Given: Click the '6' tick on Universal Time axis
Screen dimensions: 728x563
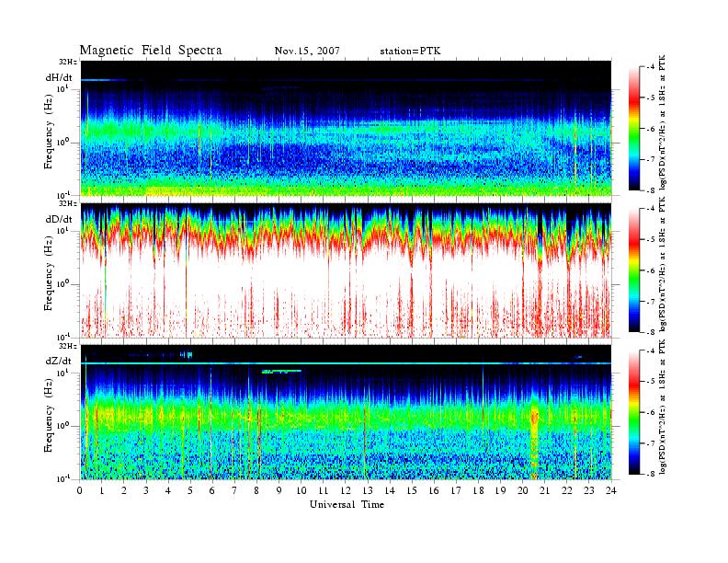Looking at the screenshot, I should click(x=212, y=490).
